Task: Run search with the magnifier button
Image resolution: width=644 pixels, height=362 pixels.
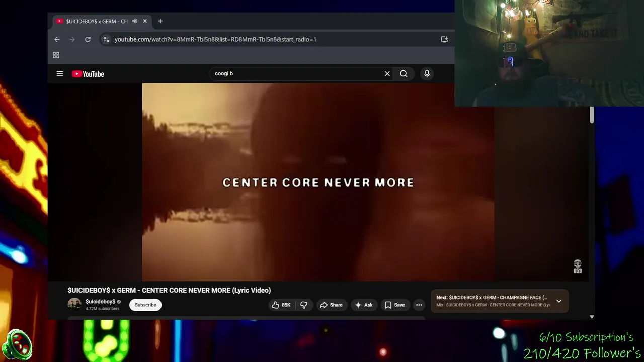Action: click(404, 74)
